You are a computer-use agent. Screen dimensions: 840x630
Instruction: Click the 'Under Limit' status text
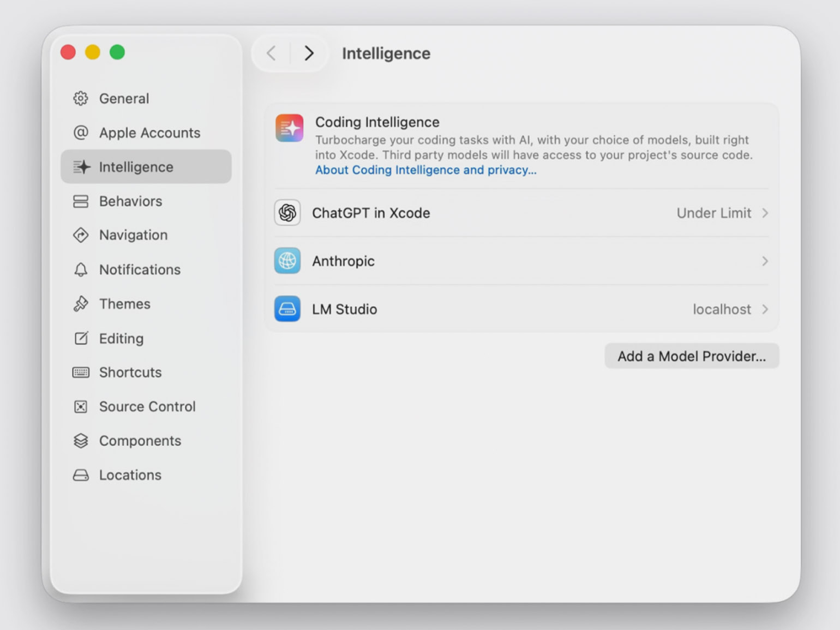714,213
